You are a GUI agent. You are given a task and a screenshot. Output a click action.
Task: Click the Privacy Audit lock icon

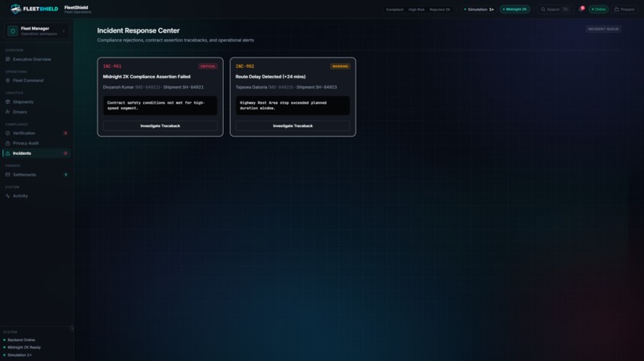click(7, 143)
